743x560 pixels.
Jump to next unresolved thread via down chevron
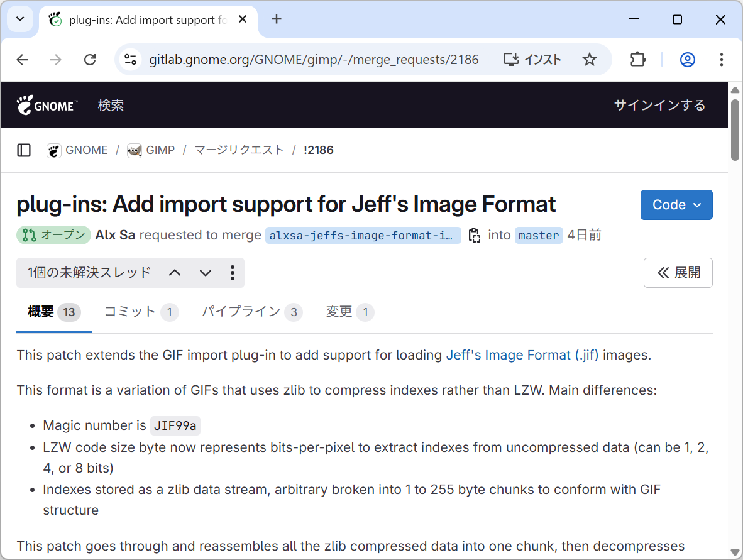point(205,273)
